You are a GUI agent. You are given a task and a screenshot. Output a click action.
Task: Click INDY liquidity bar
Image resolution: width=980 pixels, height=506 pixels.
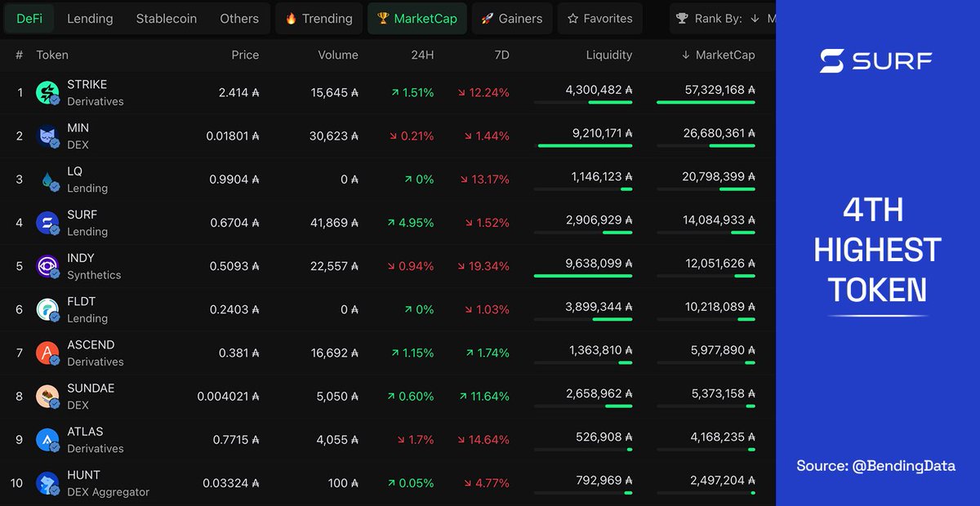583,276
